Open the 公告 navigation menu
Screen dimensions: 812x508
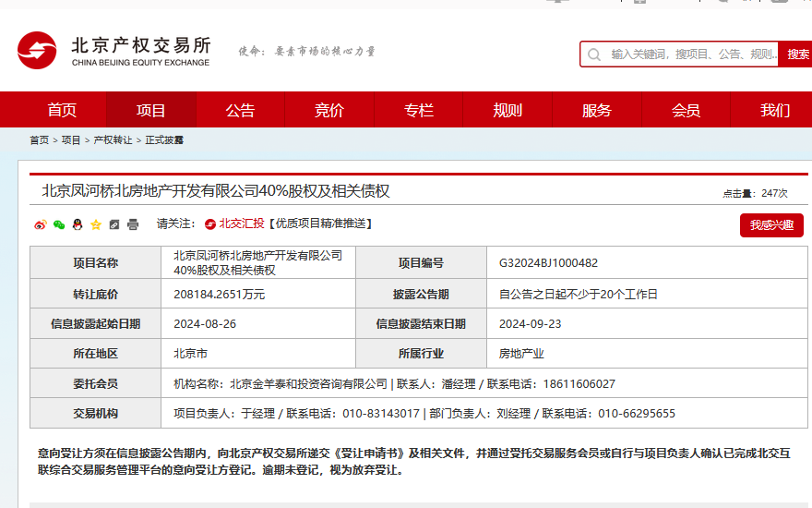click(240, 110)
